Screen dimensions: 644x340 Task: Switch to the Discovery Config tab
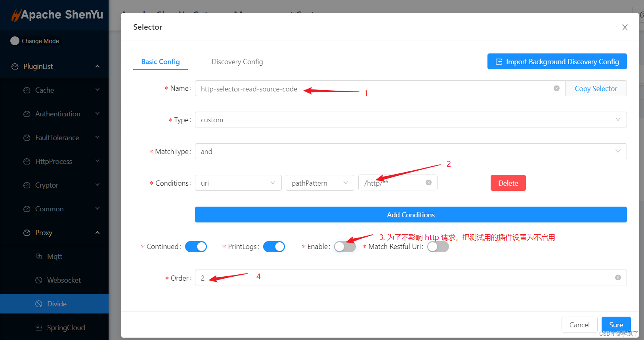click(x=237, y=62)
